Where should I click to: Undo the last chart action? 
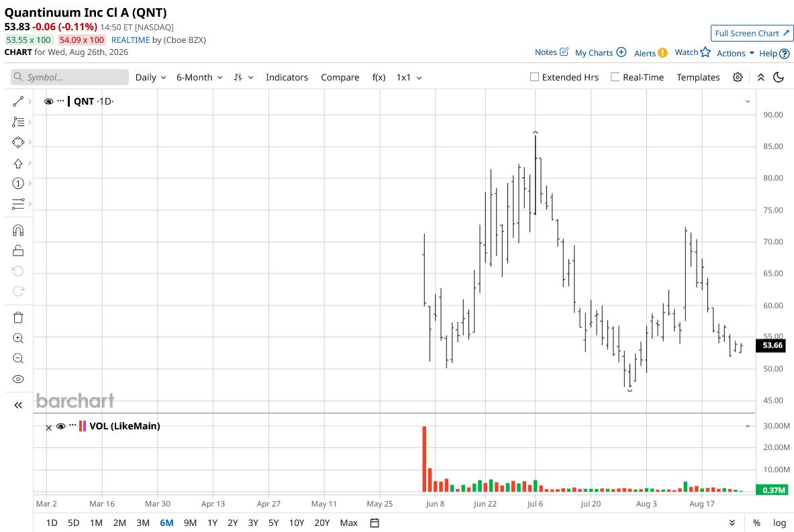coord(18,271)
